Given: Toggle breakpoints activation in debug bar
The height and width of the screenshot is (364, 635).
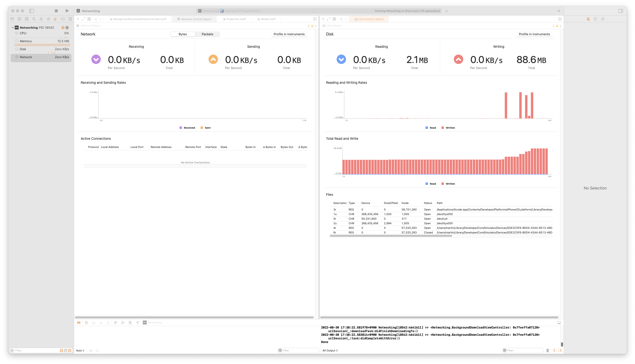Looking at the screenshot, I should [x=79, y=323].
